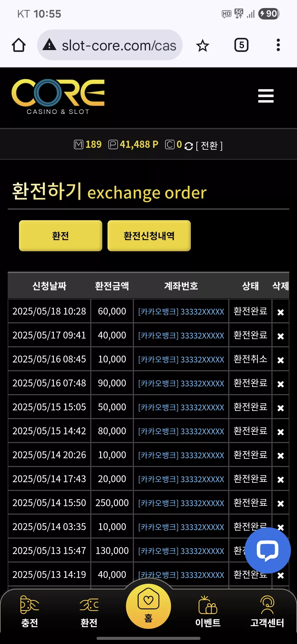Screen dimensions: 297x644
Task: Delete the cancelled 2025/05/16 08:45 entry
Action: coord(280,360)
